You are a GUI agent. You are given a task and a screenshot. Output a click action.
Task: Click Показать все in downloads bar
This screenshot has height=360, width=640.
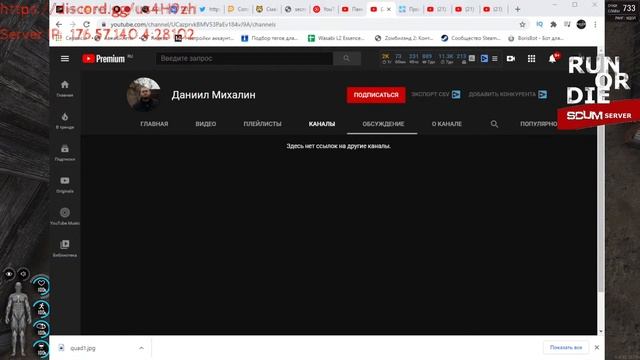coord(566,347)
